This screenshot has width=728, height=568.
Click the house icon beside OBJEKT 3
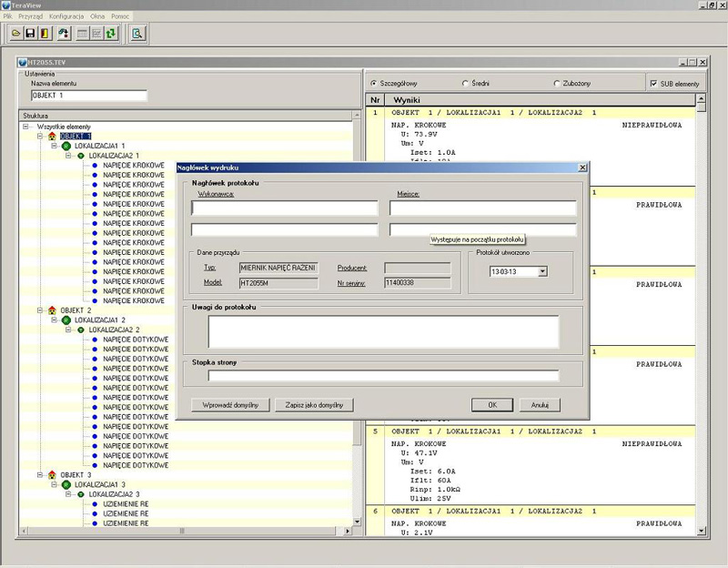pos(52,475)
